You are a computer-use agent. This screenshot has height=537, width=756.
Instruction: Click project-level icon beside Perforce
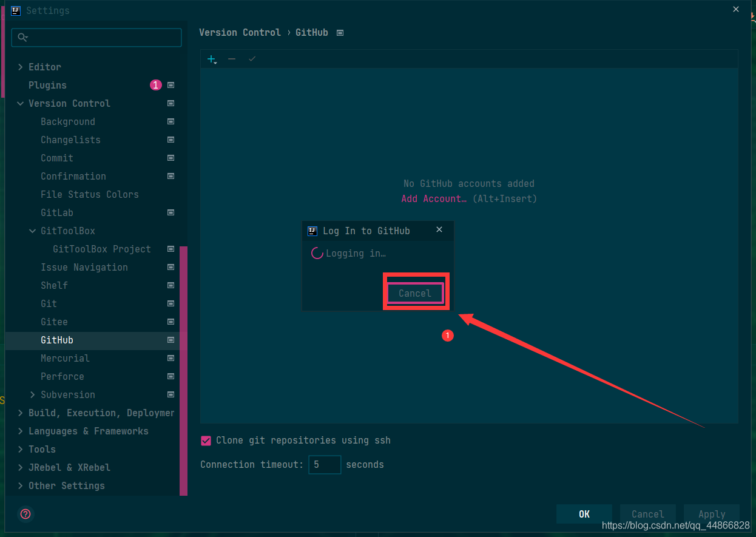point(171,376)
